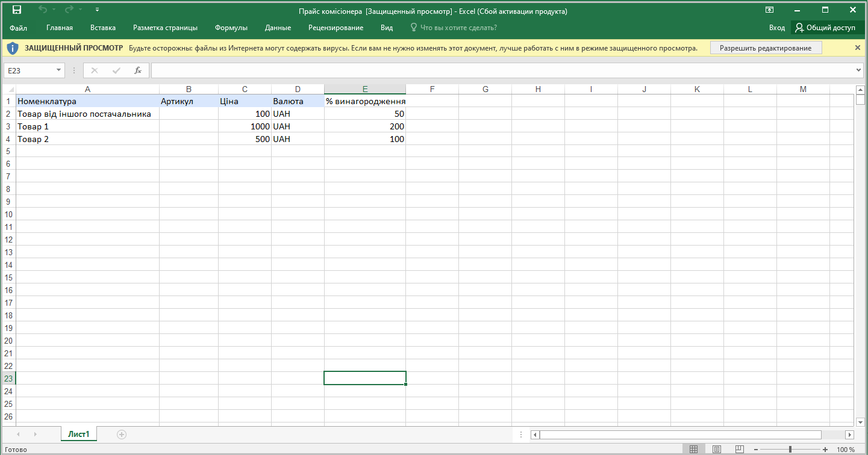The width and height of the screenshot is (868, 455).
Task: Open Customize Quick Access Toolbar dropdown
Action: click(98, 10)
